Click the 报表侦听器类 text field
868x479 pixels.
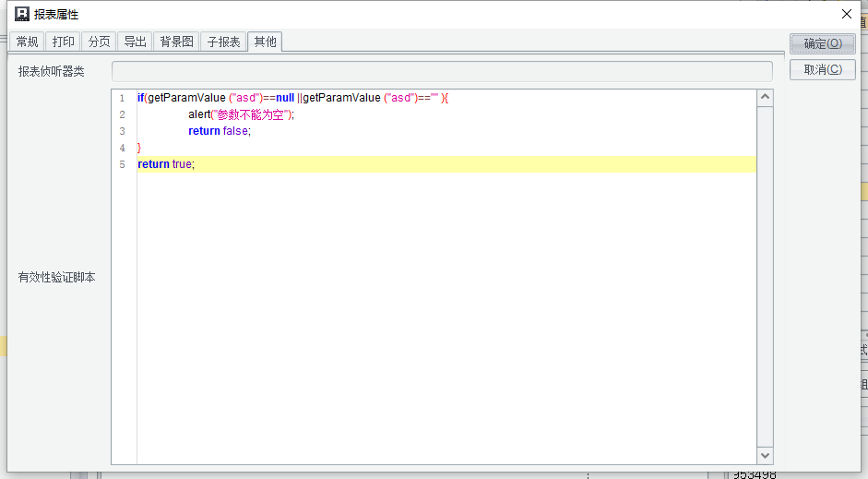(442, 71)
